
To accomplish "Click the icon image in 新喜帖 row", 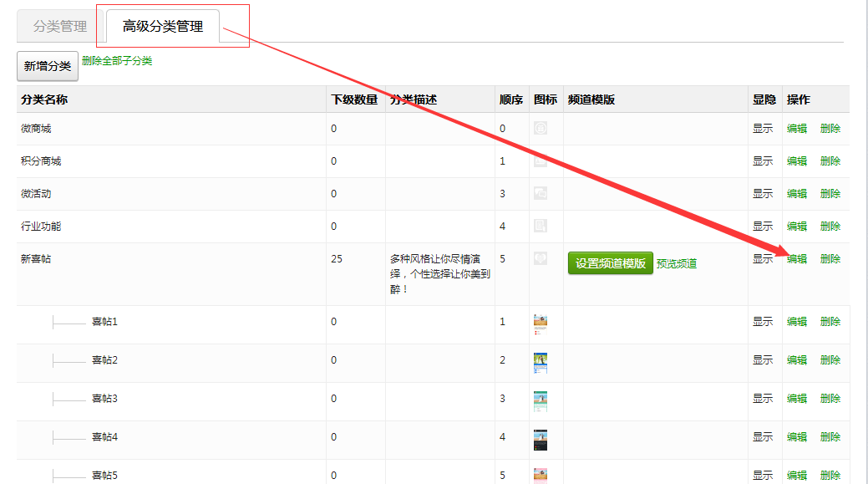I will click(x=541, y=258).
